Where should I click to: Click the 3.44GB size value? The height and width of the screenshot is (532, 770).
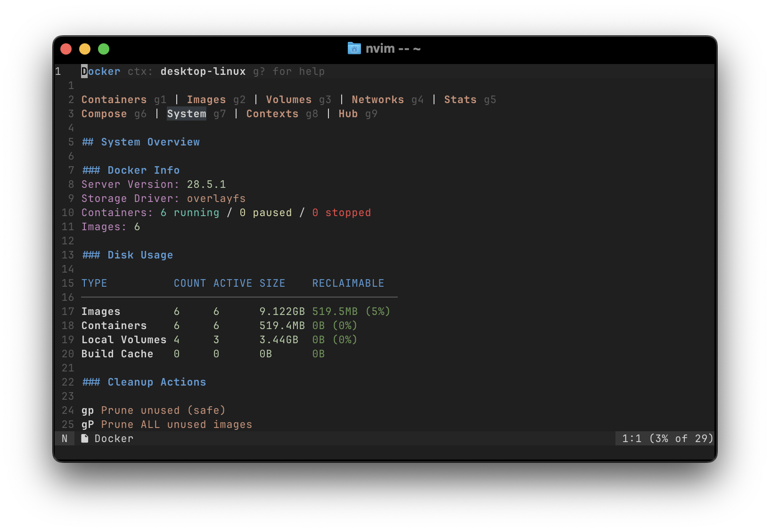pyautogui.click(x=279, y=340)
